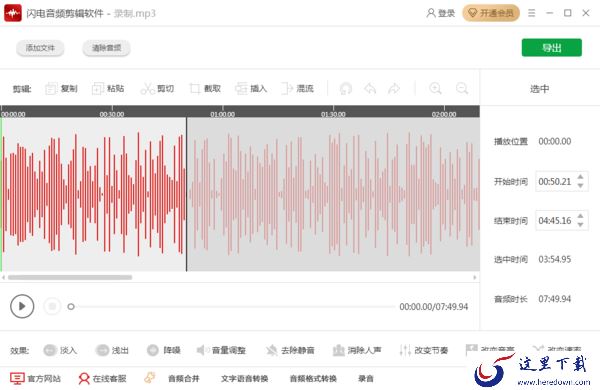This screenshot has height=390, width=600.
Task: Click the selection boundary line in waveform
Action: (187, 194)
